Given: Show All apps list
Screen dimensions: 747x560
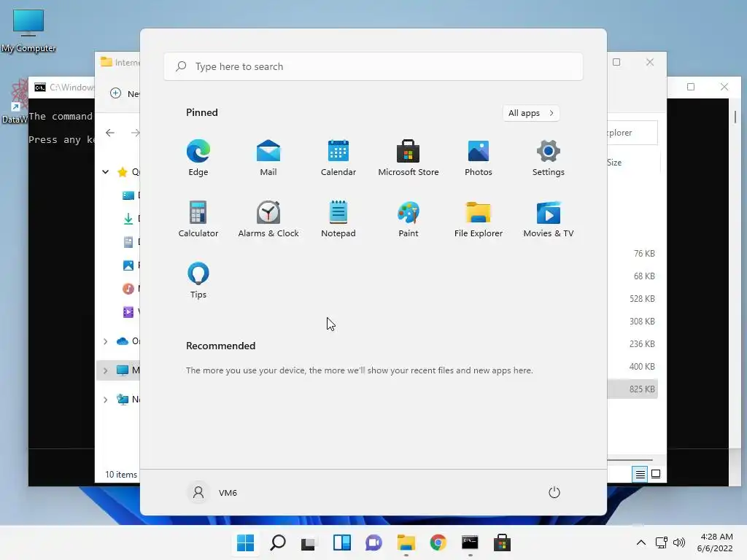Looking at the screenshot, I should pos(531,113).
